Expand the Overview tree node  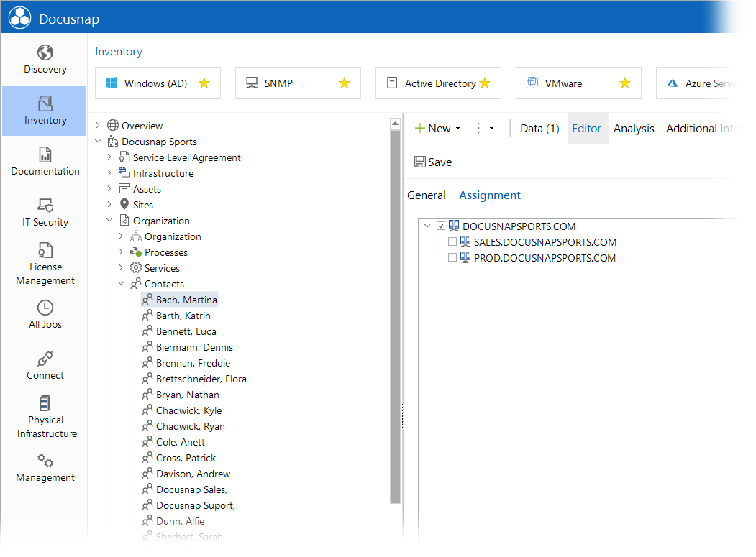click(98, 125)
